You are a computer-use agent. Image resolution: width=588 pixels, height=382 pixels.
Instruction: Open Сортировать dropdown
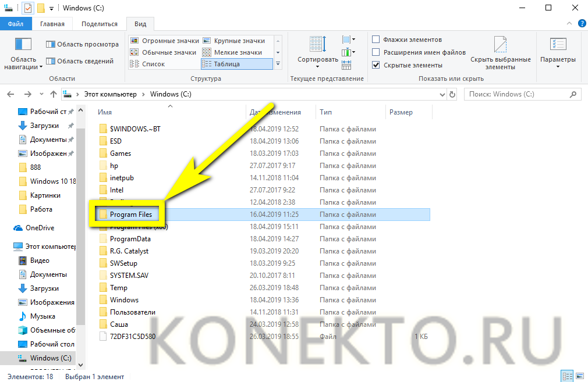coord(318,52)
